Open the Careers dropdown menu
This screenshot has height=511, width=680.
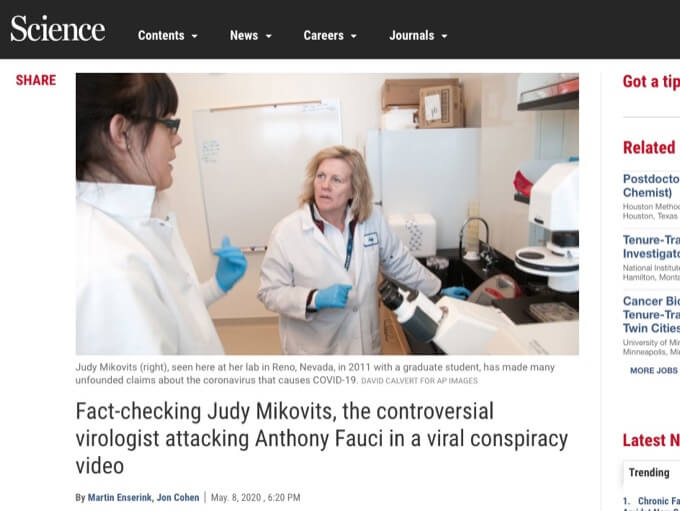click(330, 36)
